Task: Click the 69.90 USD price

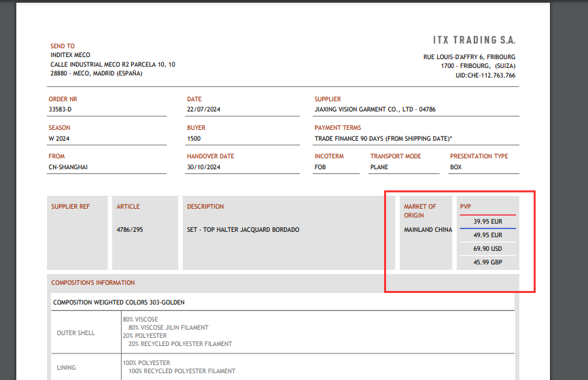Action: [x=487, y=249]
